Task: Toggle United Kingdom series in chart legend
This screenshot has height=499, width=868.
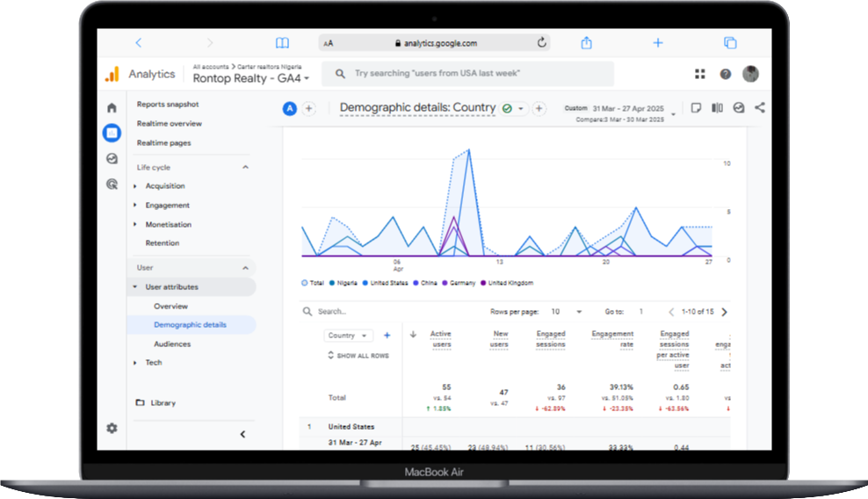Action: [507, 283]
